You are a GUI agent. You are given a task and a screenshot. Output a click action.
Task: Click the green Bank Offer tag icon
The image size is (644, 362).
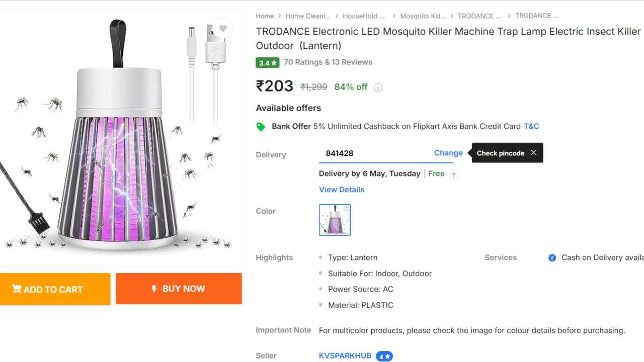pyautogui.click(x=261, y=127)
